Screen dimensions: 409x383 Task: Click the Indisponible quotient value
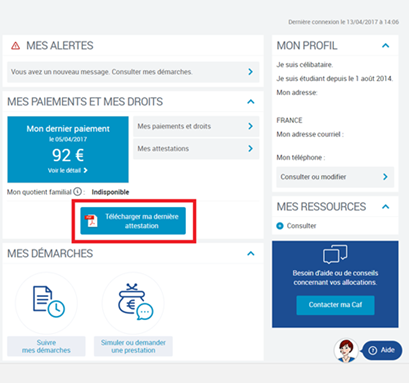pyautogui.click(x=110, y=192)
